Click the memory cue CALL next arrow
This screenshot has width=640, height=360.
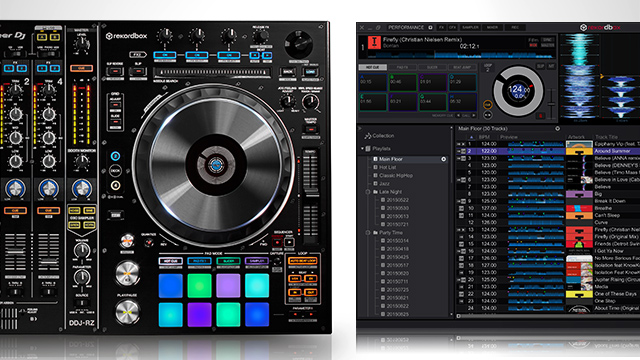pos(473,116)
